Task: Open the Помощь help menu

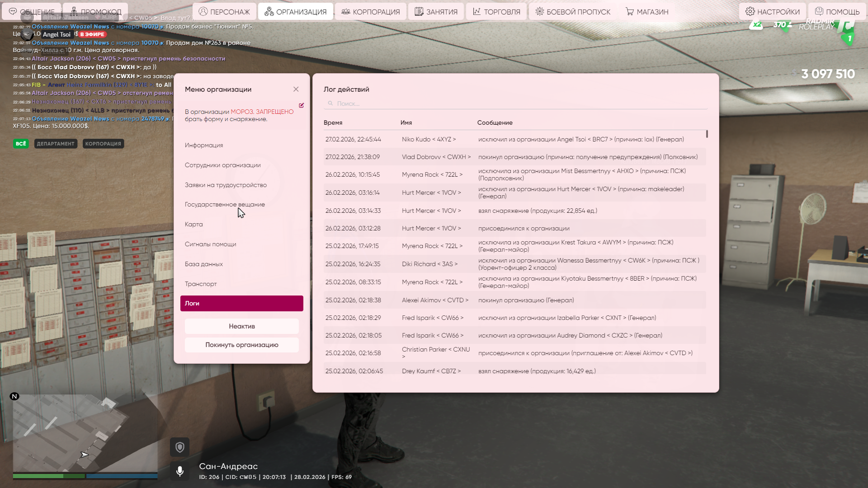Action: tap(837, 12)
